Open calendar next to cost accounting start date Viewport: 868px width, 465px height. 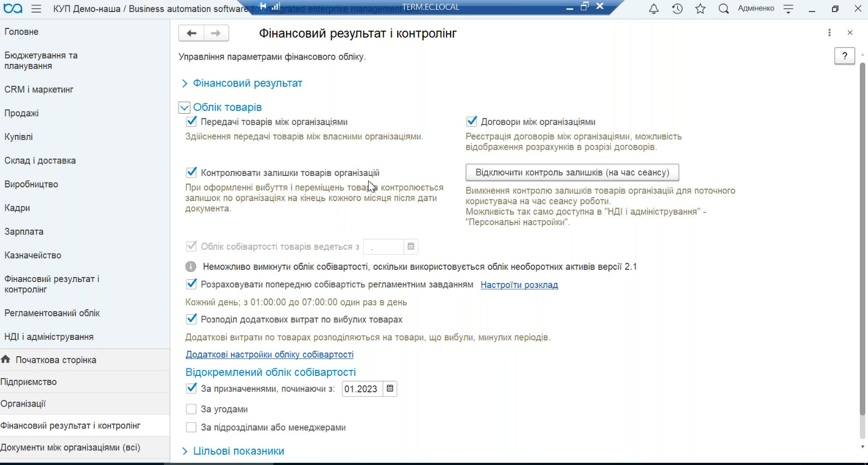pyautogui.click(x=411, y=246)
